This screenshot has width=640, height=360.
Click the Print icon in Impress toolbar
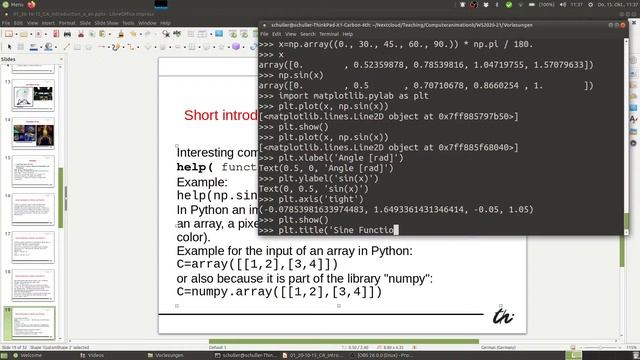(x=67, y=34)
